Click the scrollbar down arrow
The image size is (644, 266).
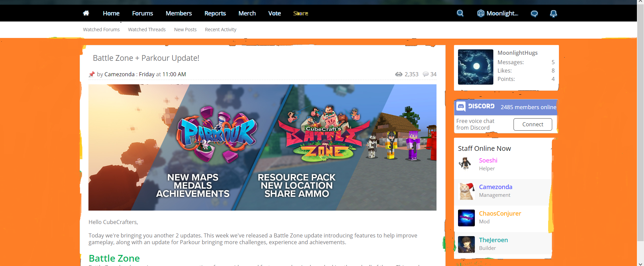point(640,264)
